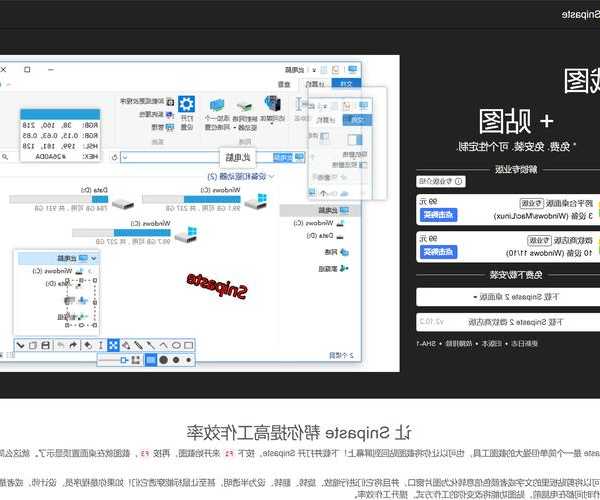Click the 访问媒体 ribbon icon

point(272,104)
